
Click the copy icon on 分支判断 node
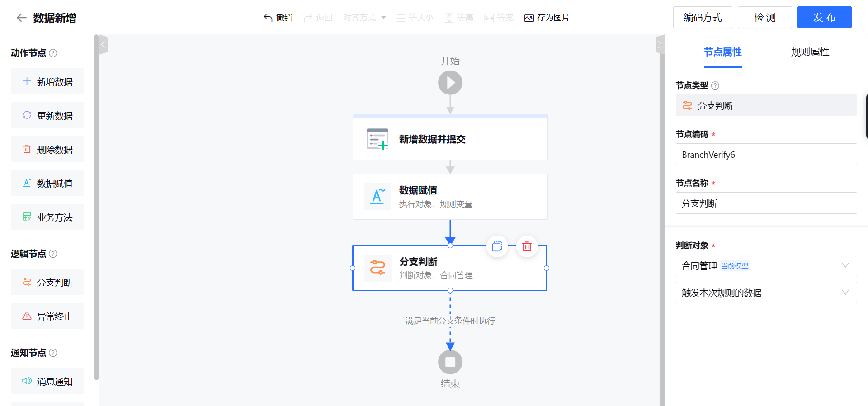click(497, 246)
